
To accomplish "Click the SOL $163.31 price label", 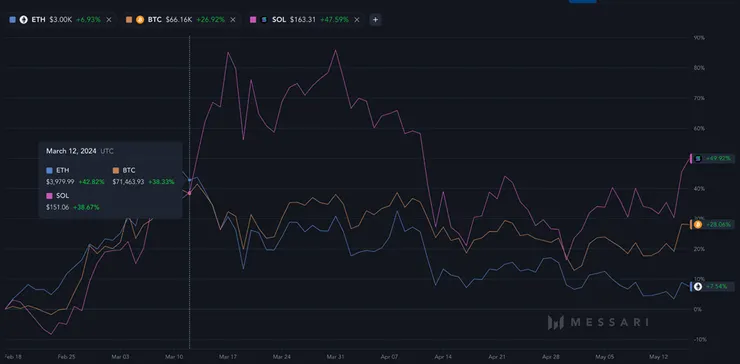I will [x=303, y=20].
